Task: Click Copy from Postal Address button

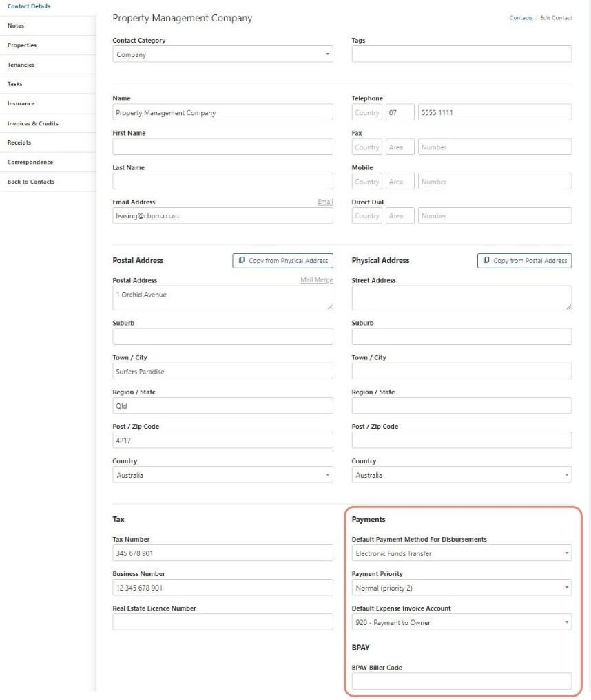Action: (524, 261)
